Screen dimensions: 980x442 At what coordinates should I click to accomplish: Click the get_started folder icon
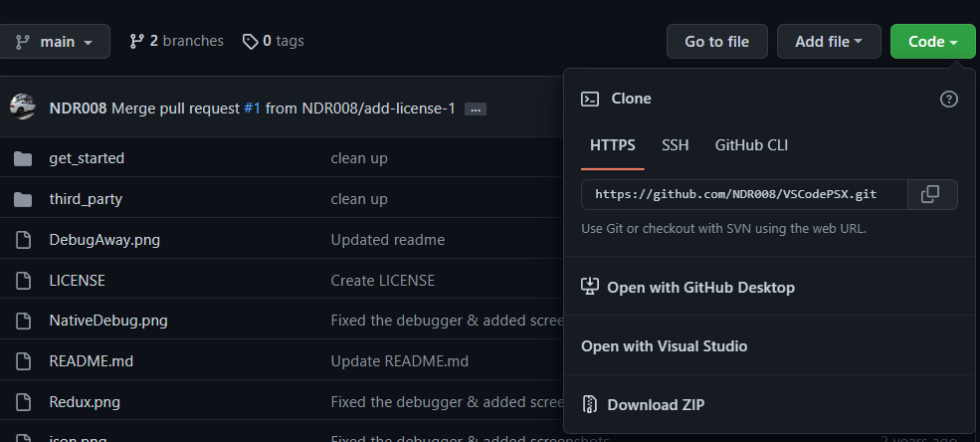pos(23,159)
